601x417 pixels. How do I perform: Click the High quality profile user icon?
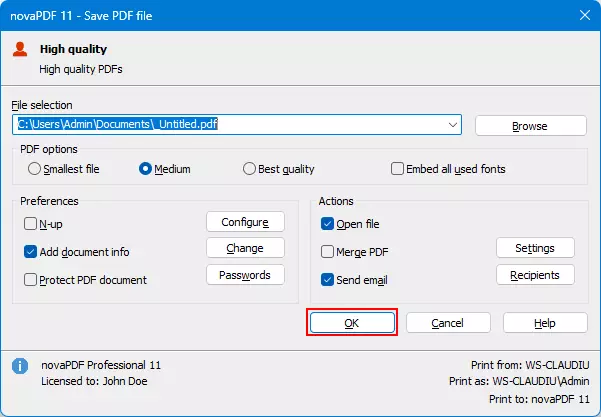[x=20, y=49]
